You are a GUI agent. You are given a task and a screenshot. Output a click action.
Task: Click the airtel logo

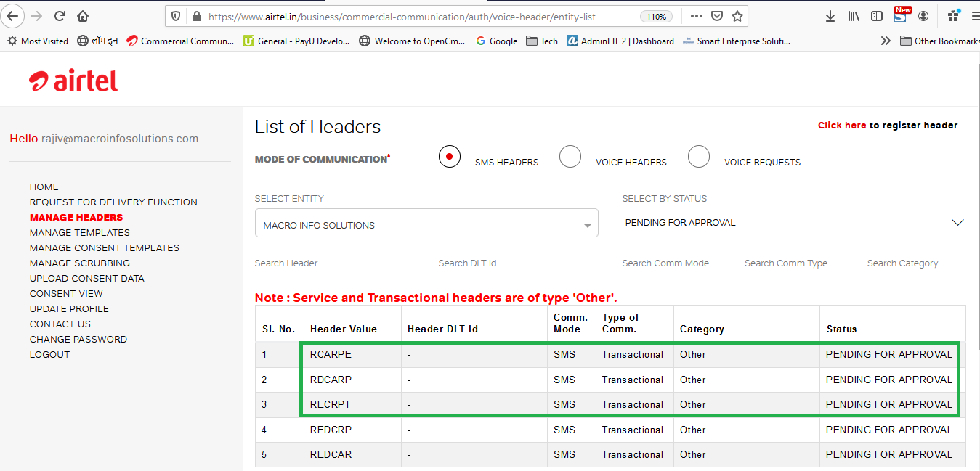coord(73,81)
